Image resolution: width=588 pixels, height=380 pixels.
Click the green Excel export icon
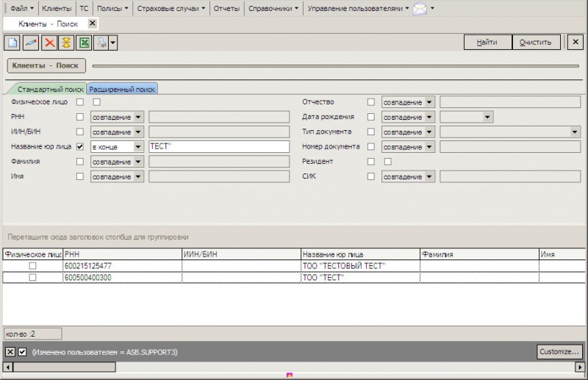85,43
